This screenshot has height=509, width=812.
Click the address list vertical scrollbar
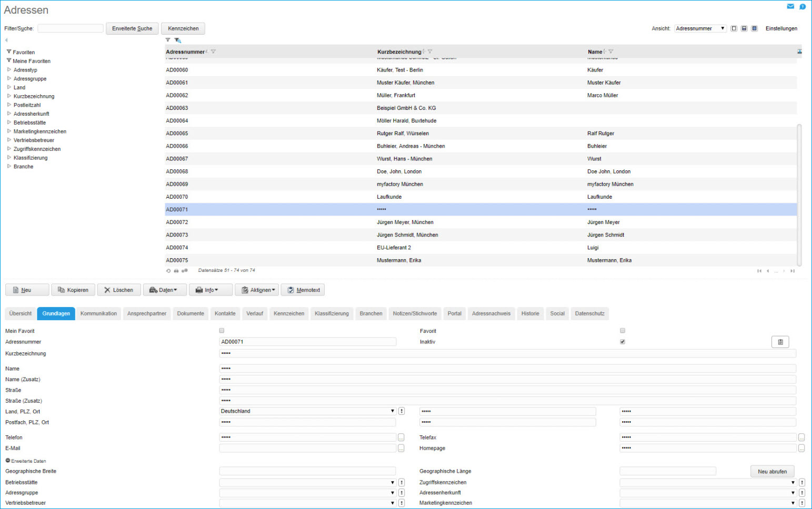pos(799,195)
